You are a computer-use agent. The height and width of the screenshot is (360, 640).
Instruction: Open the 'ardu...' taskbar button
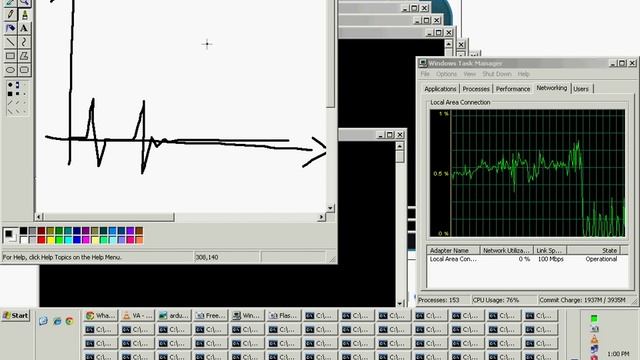point(174,316)
